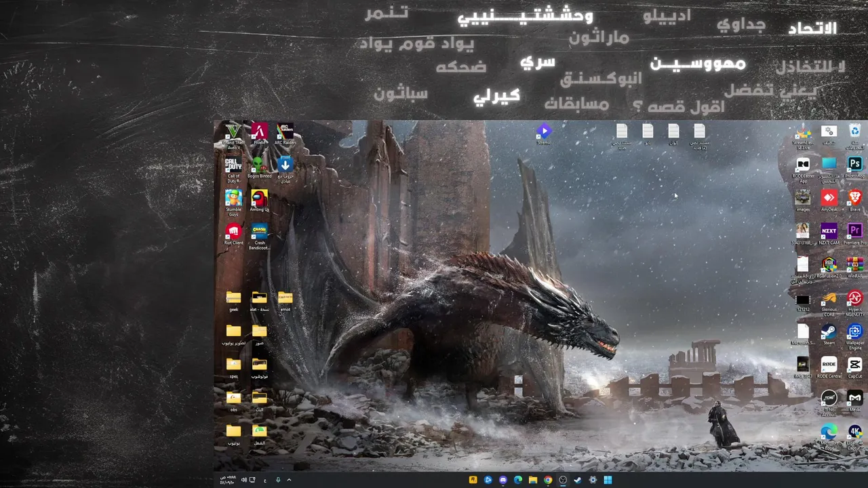Image resolution: width=868 pixels, height=488 pixels.
Task: Open the Brave browser shortcut
Action: pos(854,201)
